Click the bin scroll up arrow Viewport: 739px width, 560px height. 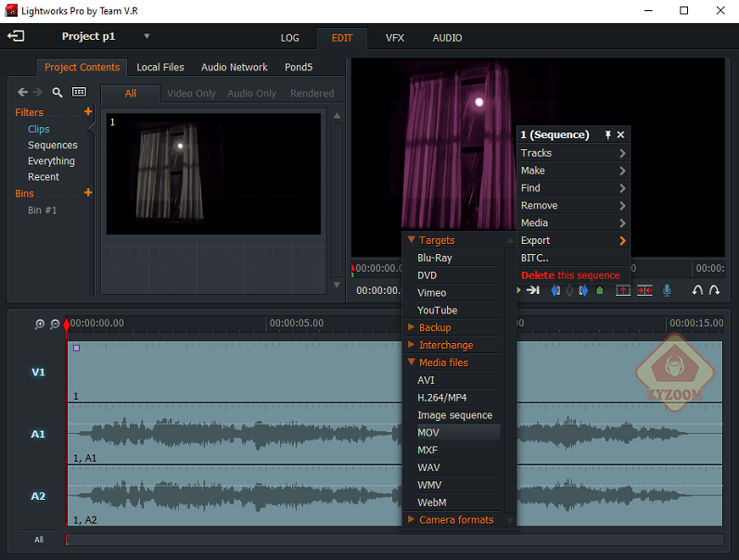tap(337, 116)
